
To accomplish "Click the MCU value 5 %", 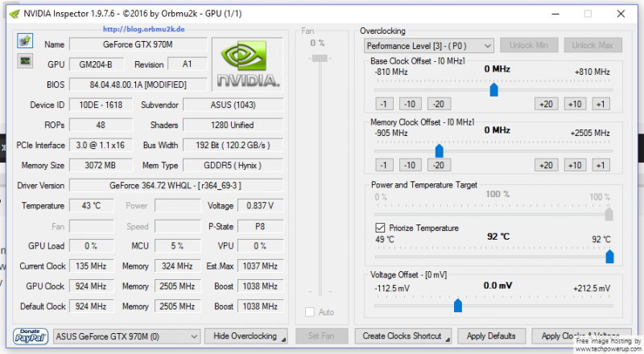I will pyautogui.click(x=177, y=245).
